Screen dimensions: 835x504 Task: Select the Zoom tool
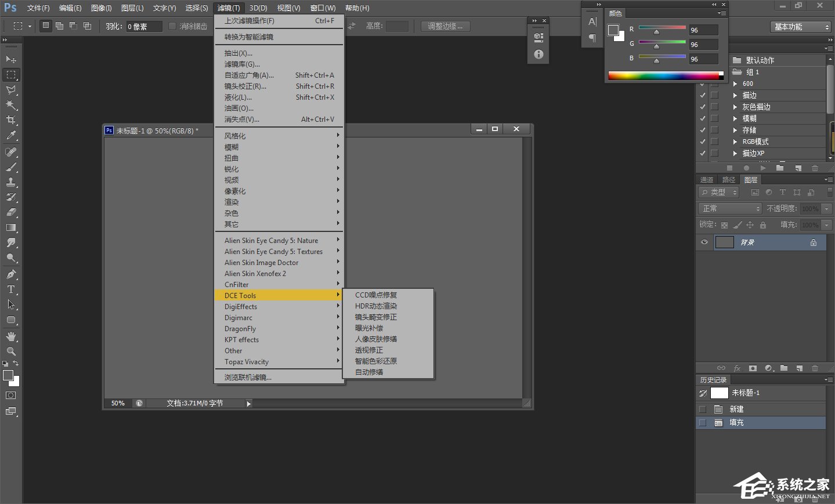point(10,351)
